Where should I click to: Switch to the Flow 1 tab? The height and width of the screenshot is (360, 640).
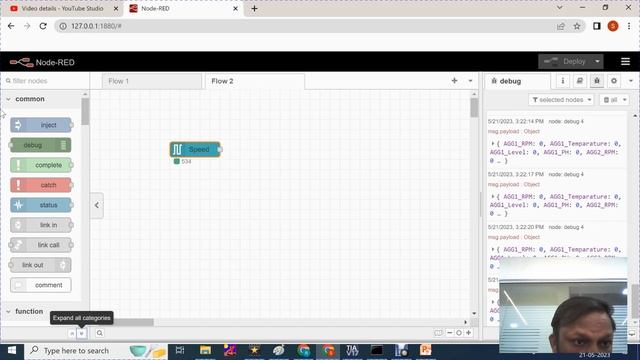tap(151, 81)
